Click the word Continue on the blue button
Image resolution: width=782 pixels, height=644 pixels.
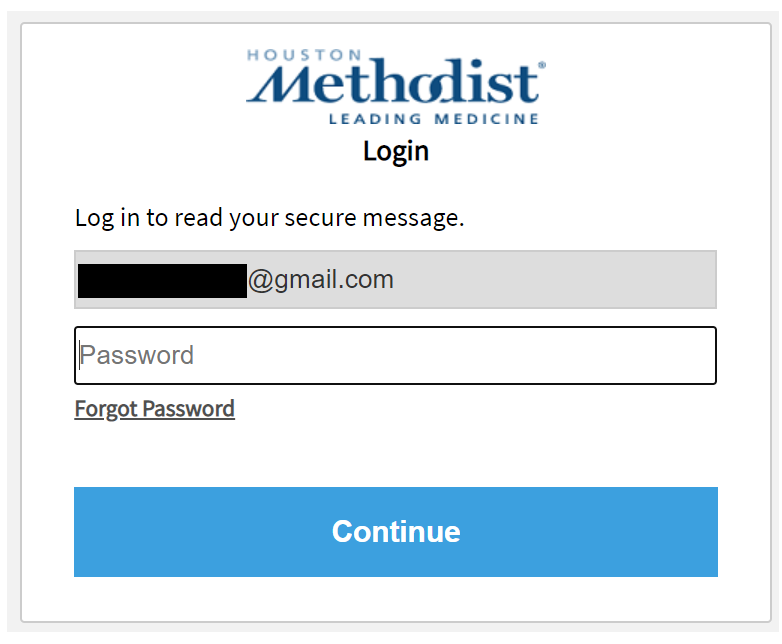[x=396, y=531]
